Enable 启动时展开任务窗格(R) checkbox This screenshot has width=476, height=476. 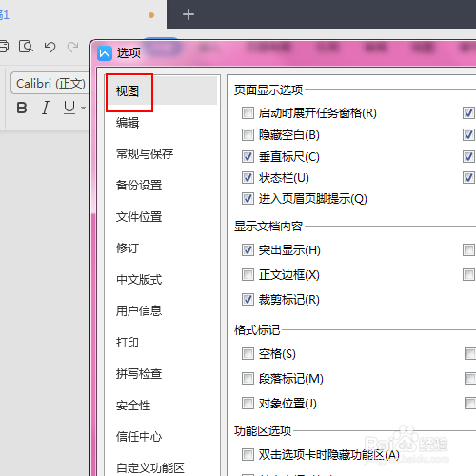[x=248, y=112]
